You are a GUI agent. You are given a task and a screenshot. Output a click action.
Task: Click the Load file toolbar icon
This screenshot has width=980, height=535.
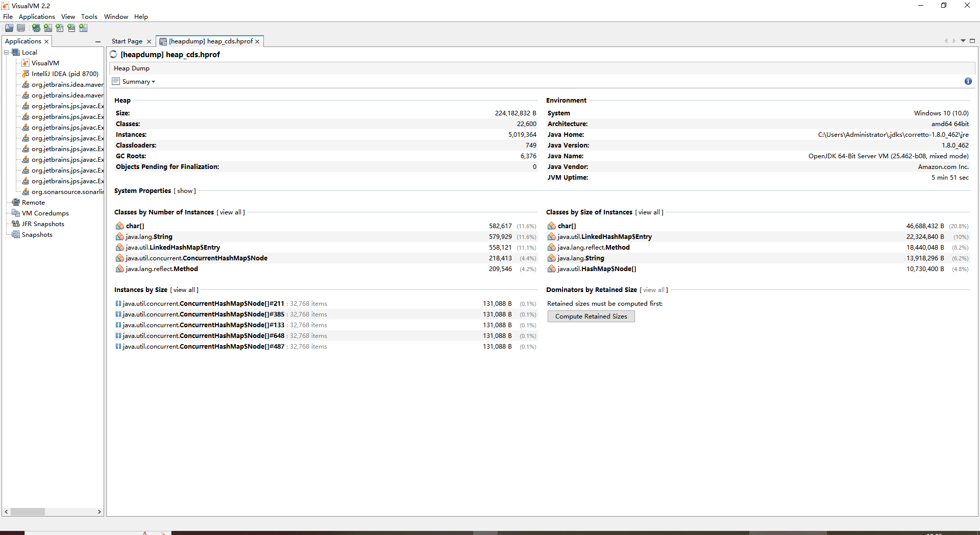coord(9,28)
